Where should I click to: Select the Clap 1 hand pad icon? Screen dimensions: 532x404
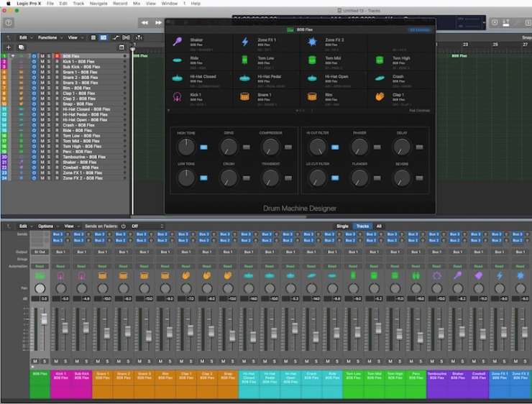[x=380, y=97]
